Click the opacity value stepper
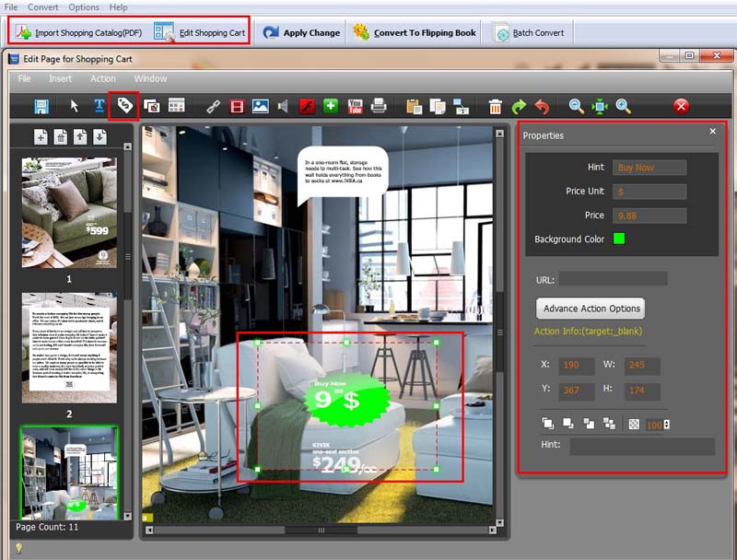Screen dimensions: 737x560 pyautogui.click(x=666, y=425)
